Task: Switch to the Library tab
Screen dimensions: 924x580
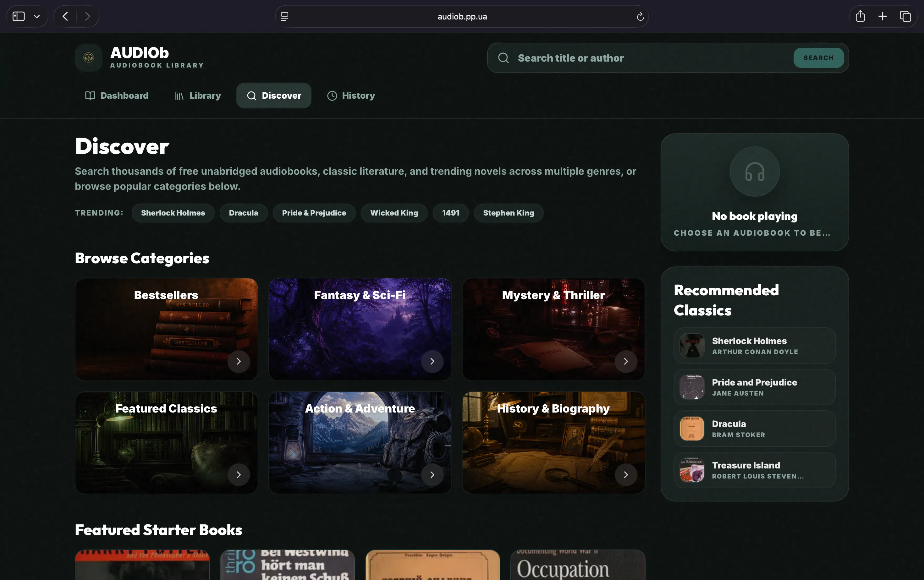Action: 198,96
